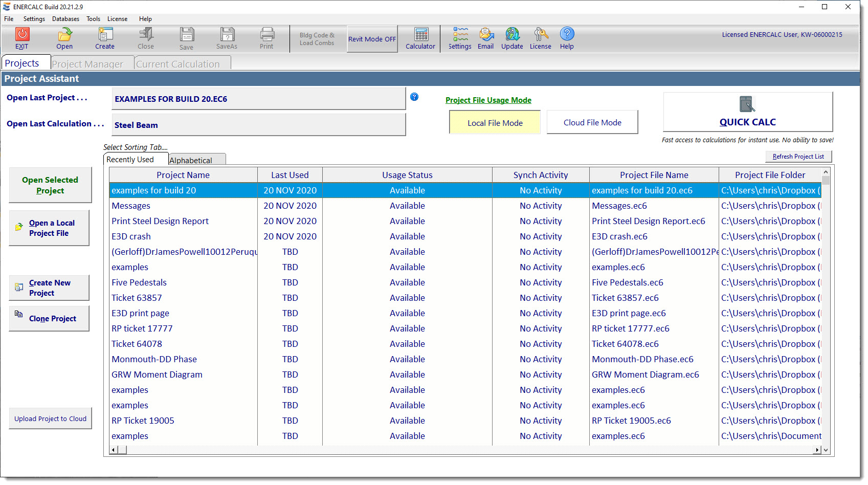Click the toolbar Help question mark icon
This screenshot has width=868, height=485.
tap(567, 34)
